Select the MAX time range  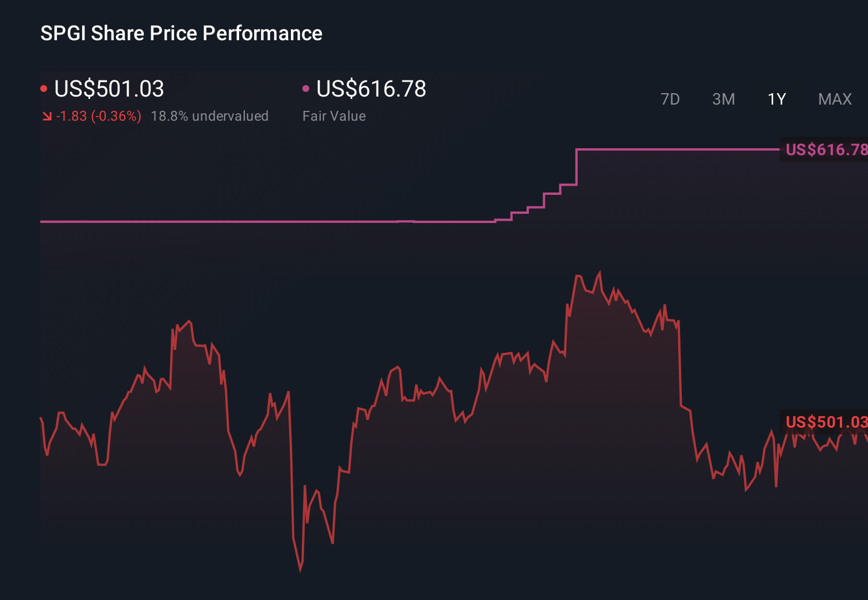[834, 99]
